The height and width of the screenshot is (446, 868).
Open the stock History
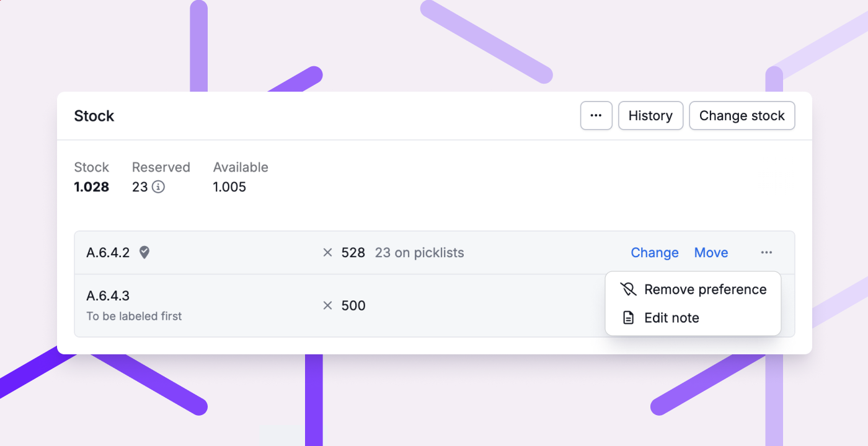pos(650,116)
